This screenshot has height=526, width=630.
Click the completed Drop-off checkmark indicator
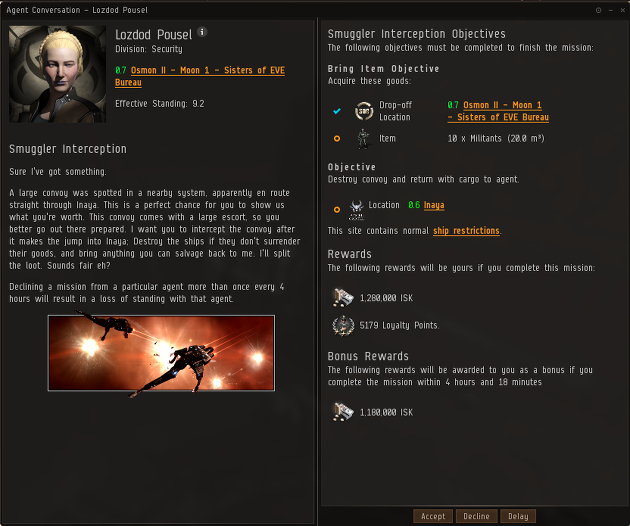[x=337, y=111]
